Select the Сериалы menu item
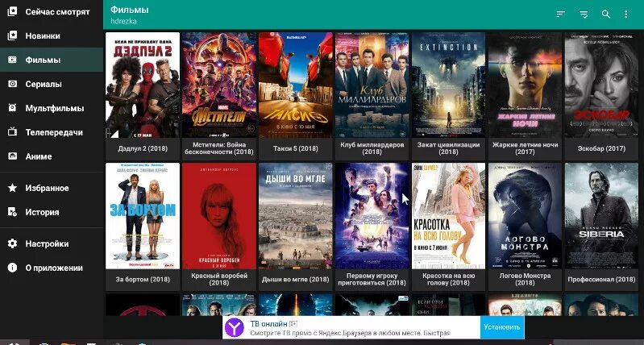Screen dimensions: 644x345 point(52,84)
